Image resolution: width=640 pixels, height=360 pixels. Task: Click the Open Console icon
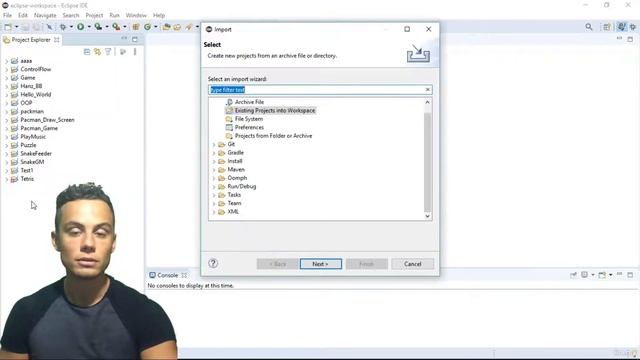tap(602, 275)
